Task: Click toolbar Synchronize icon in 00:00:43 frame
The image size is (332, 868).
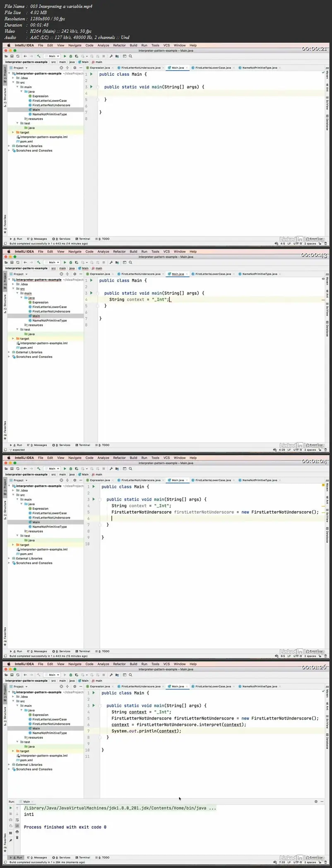Action: pyautogui.click(x=18, y=262)
